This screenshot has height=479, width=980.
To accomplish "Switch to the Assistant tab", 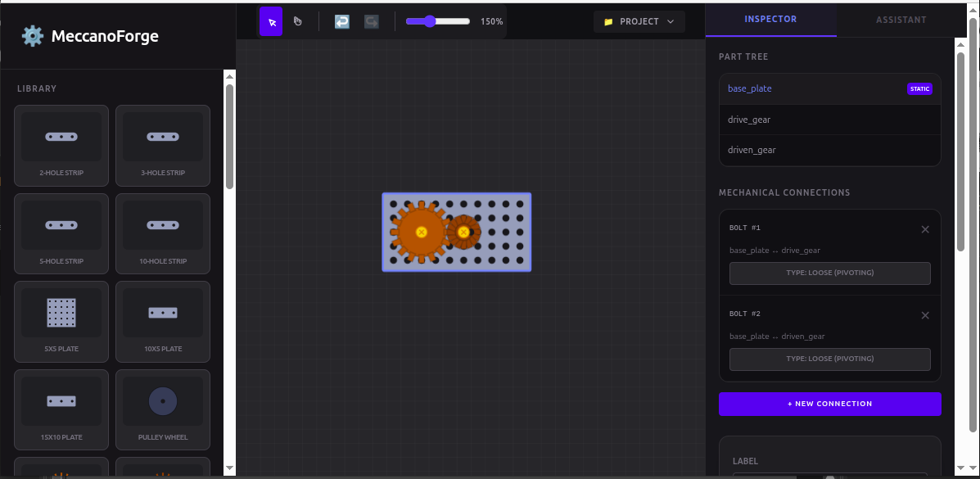I will (901, 20).
